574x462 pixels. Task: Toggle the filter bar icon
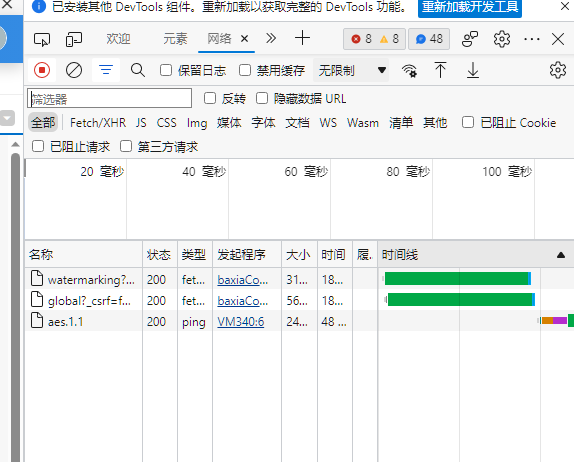click(106, 70)
